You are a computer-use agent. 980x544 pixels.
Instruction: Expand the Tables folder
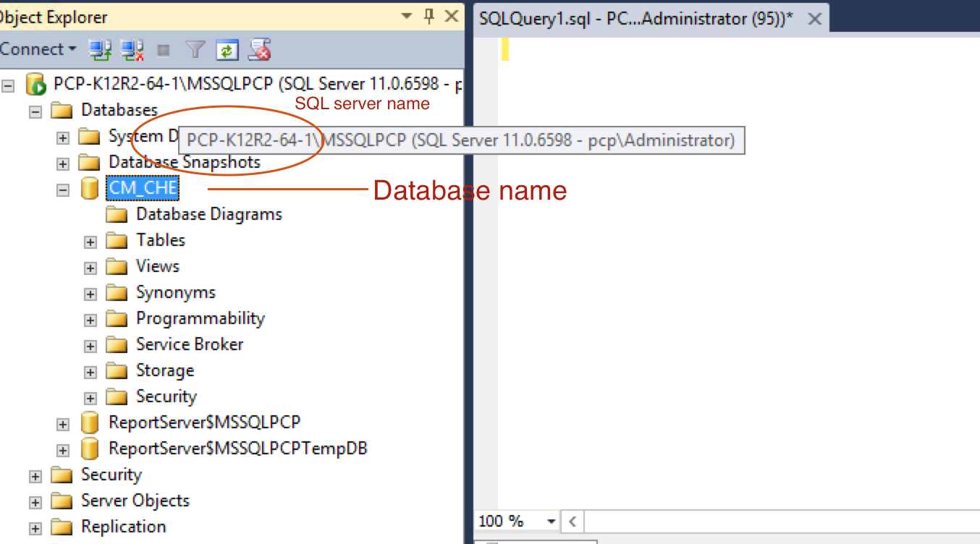[90, 240]
